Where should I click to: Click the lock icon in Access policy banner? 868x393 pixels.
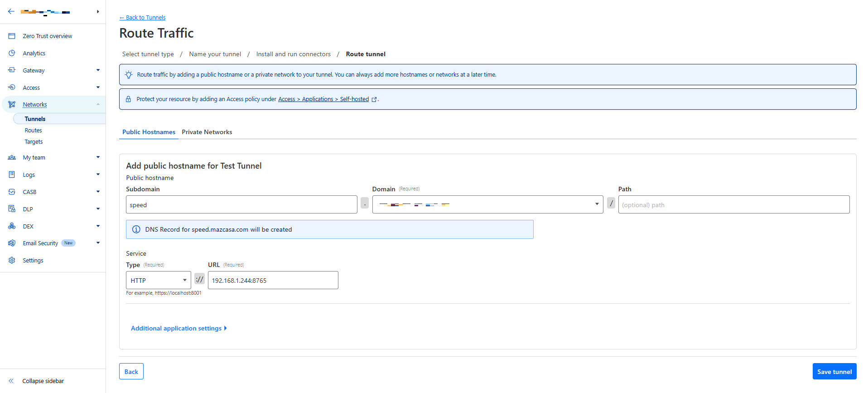pos(128,99)
